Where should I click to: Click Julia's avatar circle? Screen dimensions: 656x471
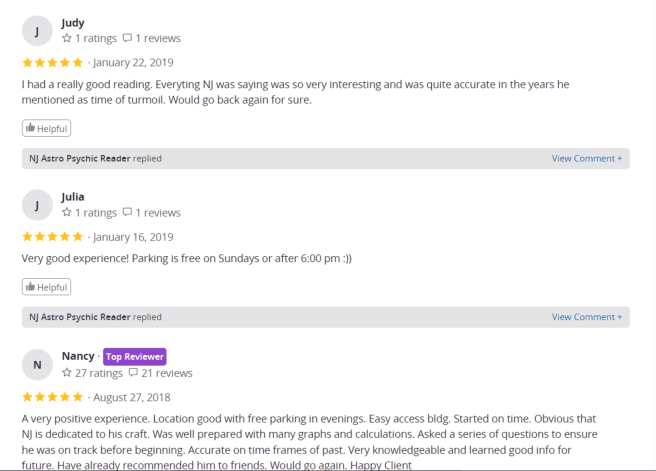(37, 205)
